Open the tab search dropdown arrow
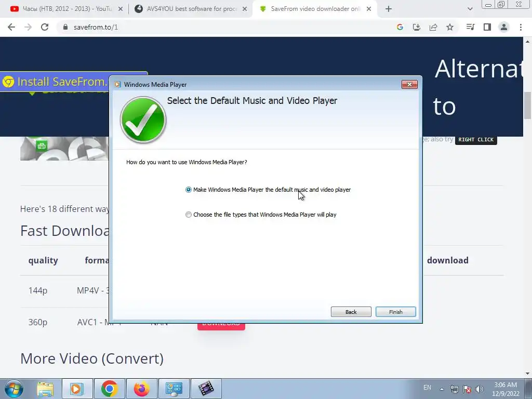The image size is (532, 399). point(470,9)
